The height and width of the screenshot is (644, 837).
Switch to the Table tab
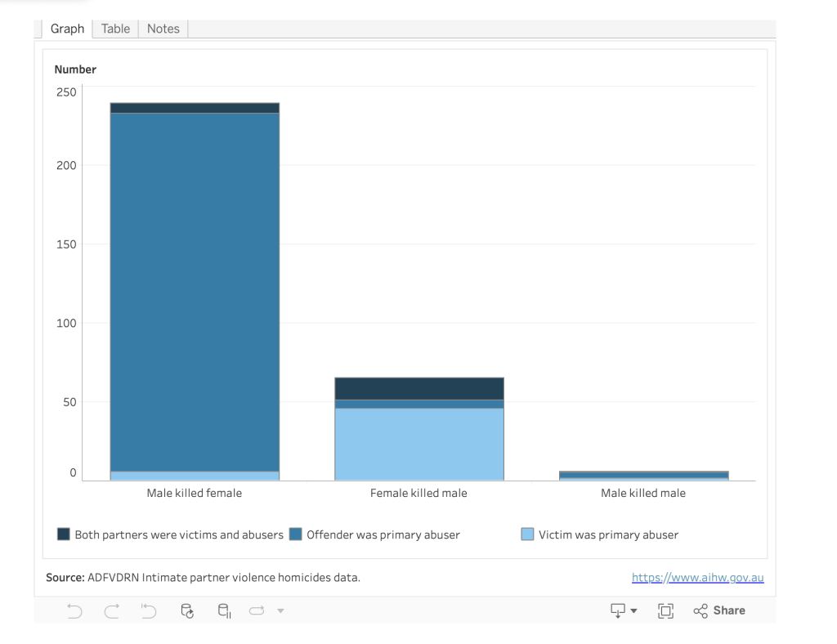pos(115,29)
